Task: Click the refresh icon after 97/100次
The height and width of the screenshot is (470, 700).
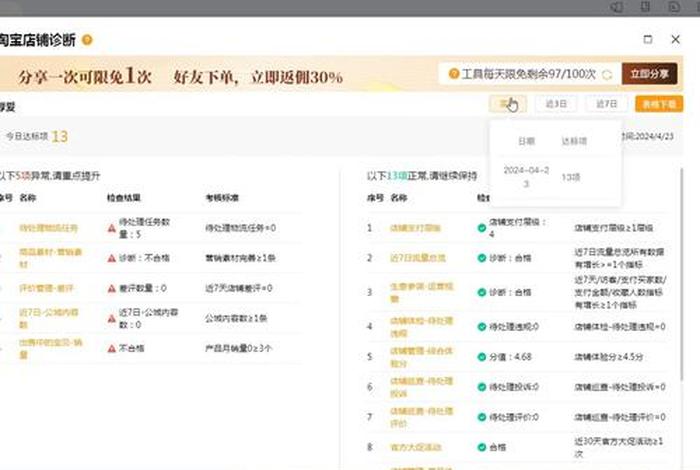Action: click(607, 75)
